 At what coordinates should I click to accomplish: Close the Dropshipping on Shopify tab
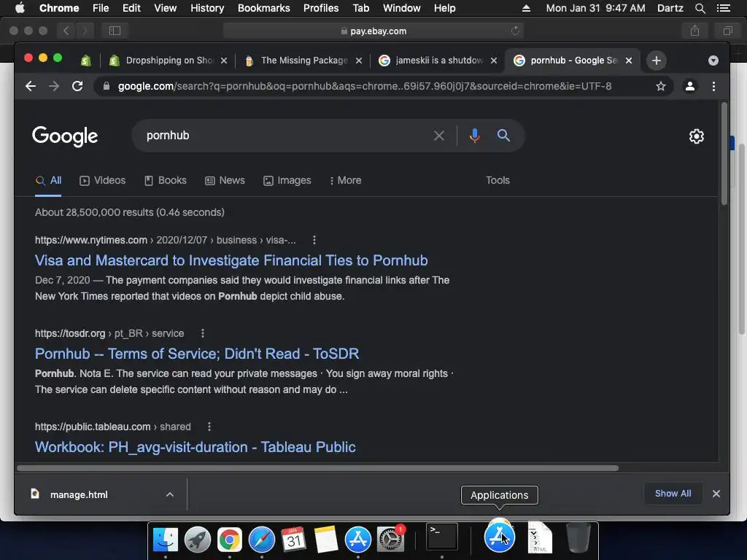224,61
